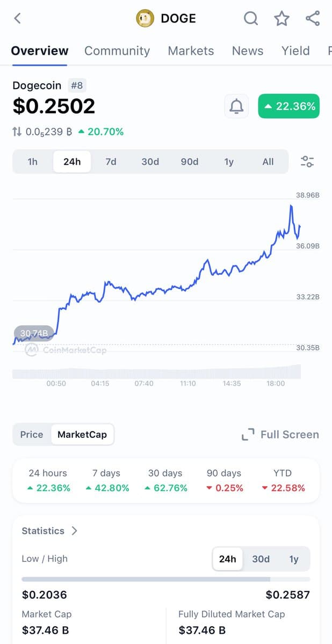This screenshot has height=644, width=332.
Task: Open chart settings sliders icon
Action: click(x=307, y=162)
